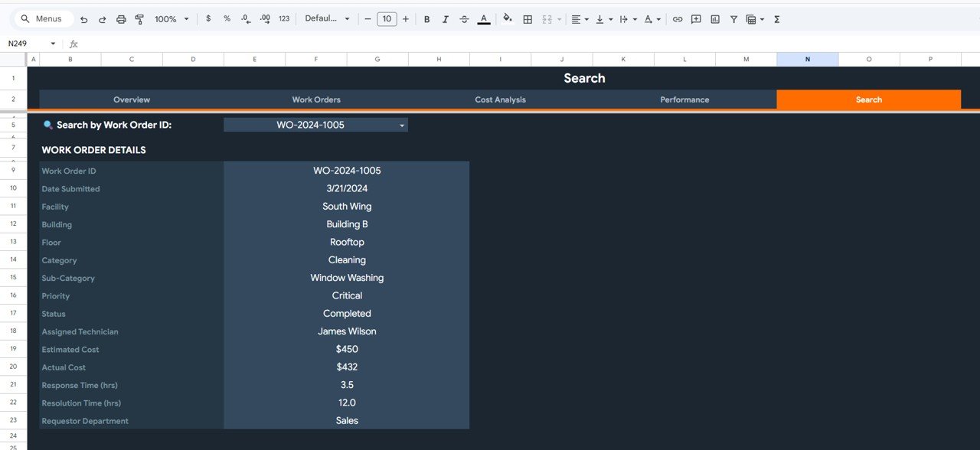Click the Decrease decimal places icon
This screenshot has width=980, height=450.
click(245, 18)
